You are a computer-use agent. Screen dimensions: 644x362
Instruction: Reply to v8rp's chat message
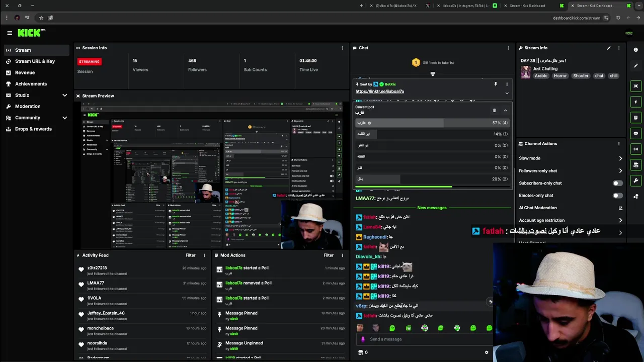(x=491, y=302)
